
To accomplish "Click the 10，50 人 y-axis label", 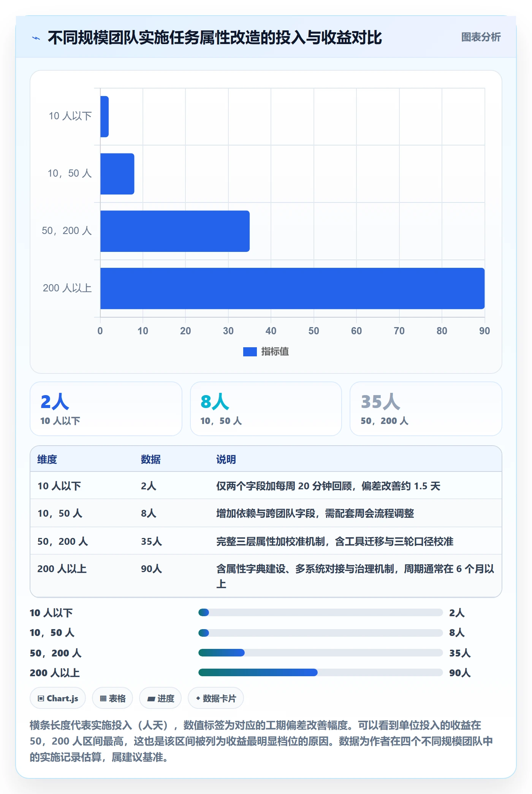I will pyautogui.click(x=70, y=173).
